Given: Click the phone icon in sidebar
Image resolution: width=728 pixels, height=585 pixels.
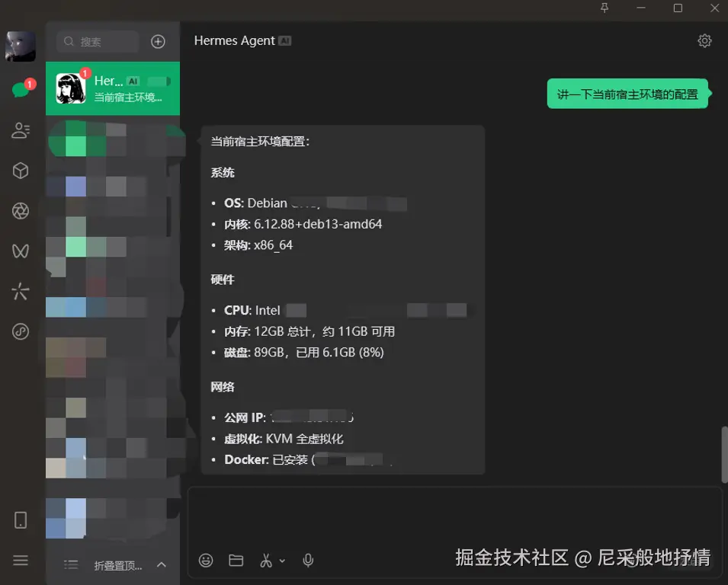Looking at the screenshot, I should click(x=21, y=520).
